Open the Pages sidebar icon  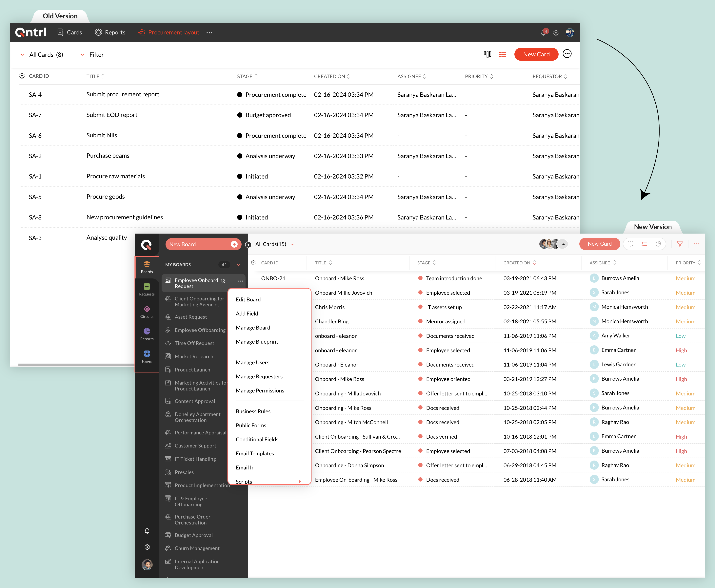[x=147, y=356]
